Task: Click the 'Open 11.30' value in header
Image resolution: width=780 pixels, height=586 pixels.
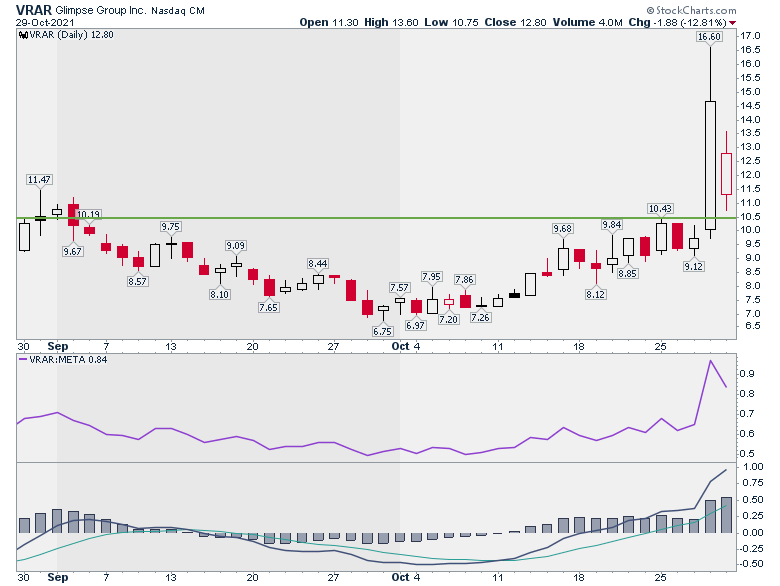Action: click(x=329, y=22)
